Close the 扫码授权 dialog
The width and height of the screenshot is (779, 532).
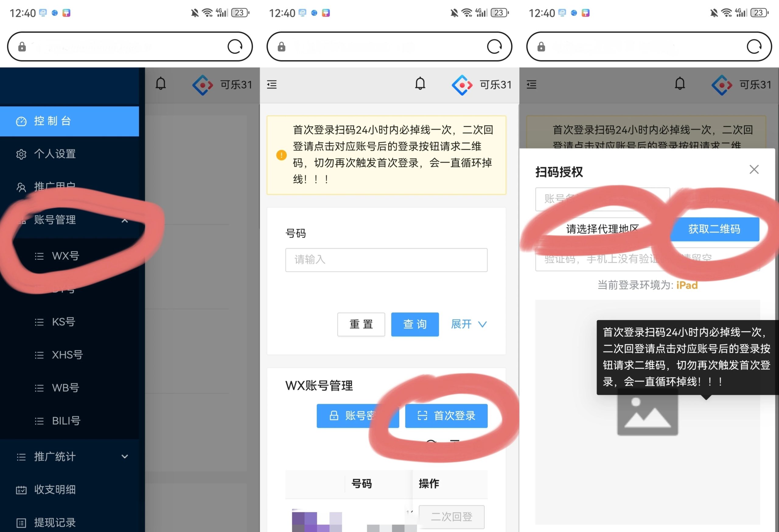[x=754, y=169]
